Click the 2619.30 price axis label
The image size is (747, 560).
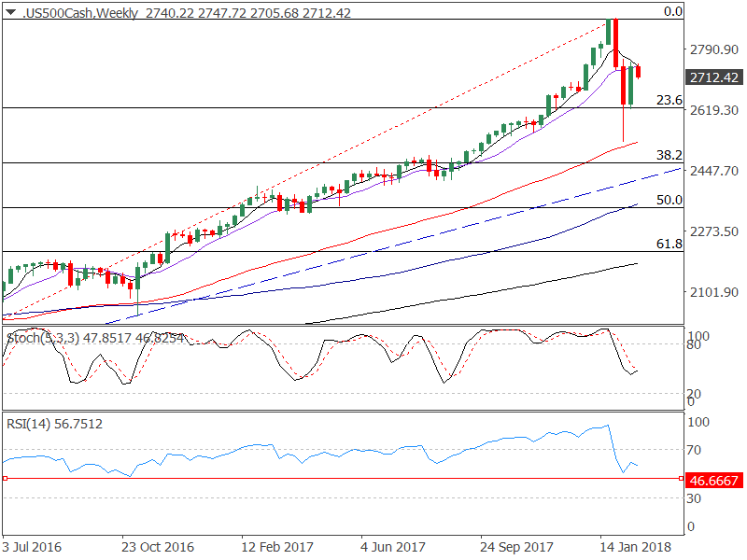tap(714, 110)
